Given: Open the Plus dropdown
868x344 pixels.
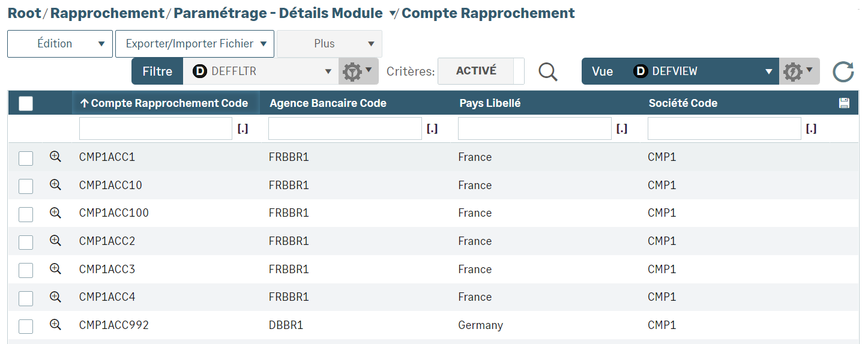Looking at the screenshot, I should (x=329, y=44).
